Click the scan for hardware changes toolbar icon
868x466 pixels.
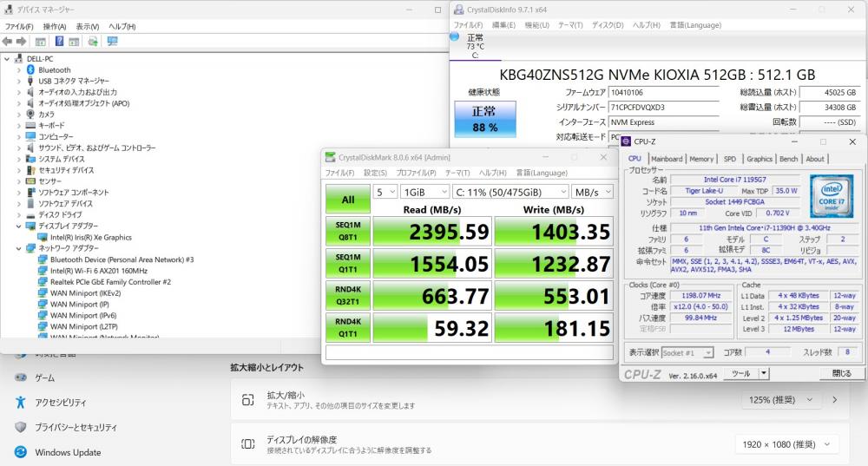(112, 41)
